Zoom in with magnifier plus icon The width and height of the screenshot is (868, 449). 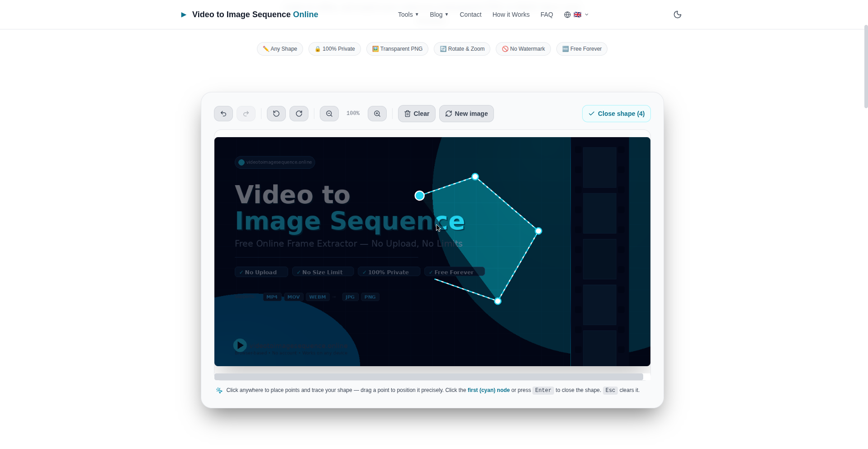377,114
